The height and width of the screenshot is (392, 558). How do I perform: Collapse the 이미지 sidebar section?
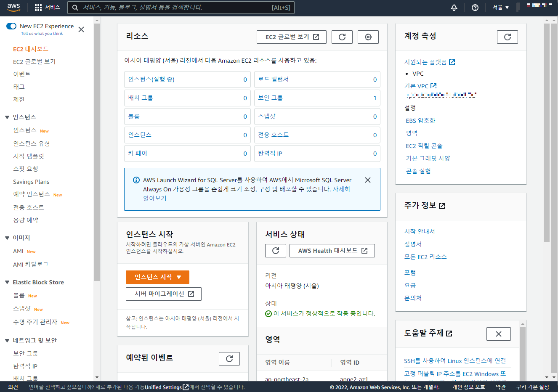coord(7,238)
